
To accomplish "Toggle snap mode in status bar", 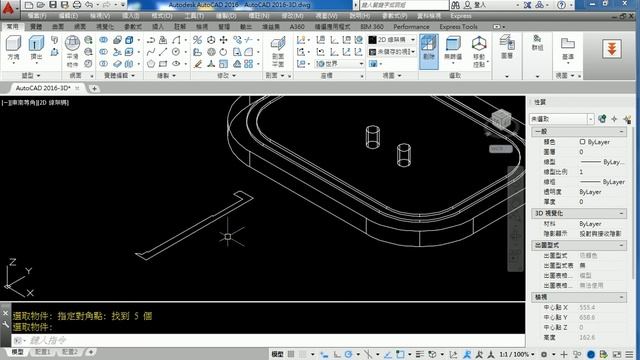I will tap(303, 354).
